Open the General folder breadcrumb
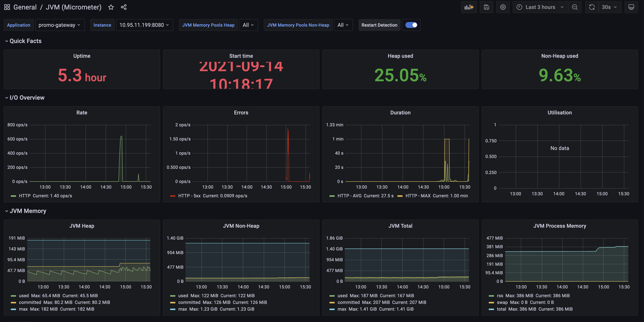 point(25,7)
